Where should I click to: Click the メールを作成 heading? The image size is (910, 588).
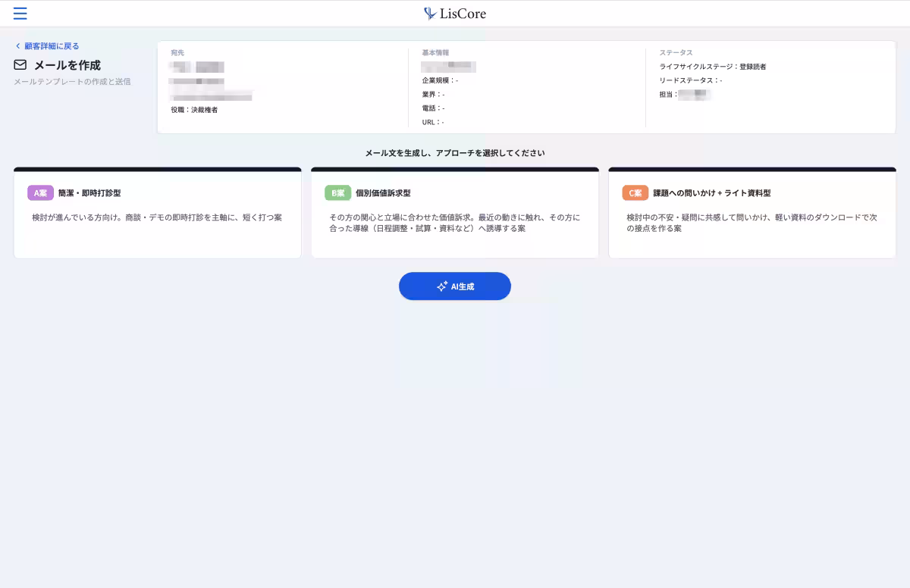(67, 65)
